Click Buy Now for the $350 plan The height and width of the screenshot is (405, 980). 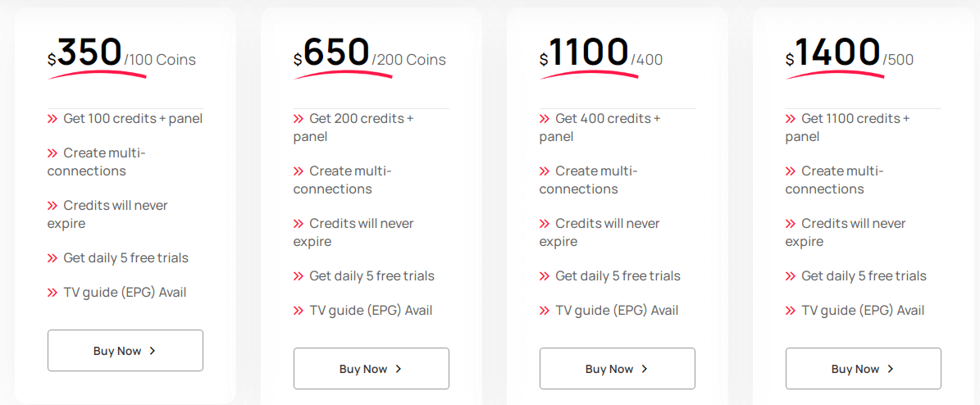coord(125,351)
